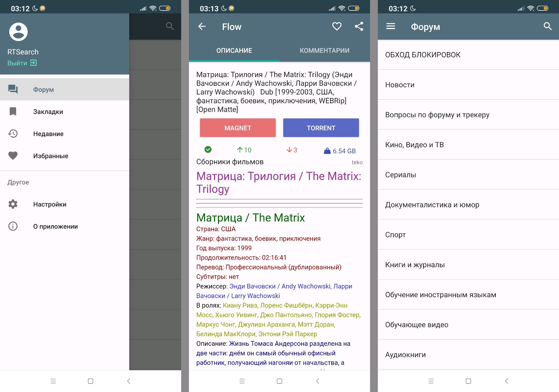
Task: Click search icon on Форум screen
Action: (x=548, y=26)
